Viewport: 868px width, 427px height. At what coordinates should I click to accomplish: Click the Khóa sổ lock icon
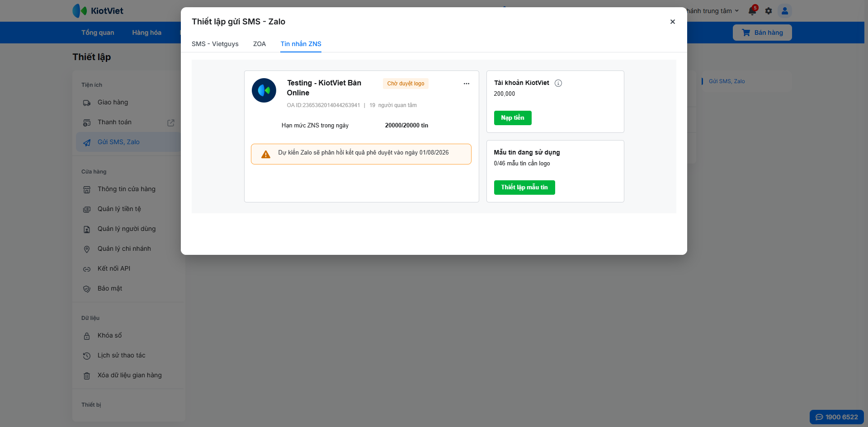(87, 336)
